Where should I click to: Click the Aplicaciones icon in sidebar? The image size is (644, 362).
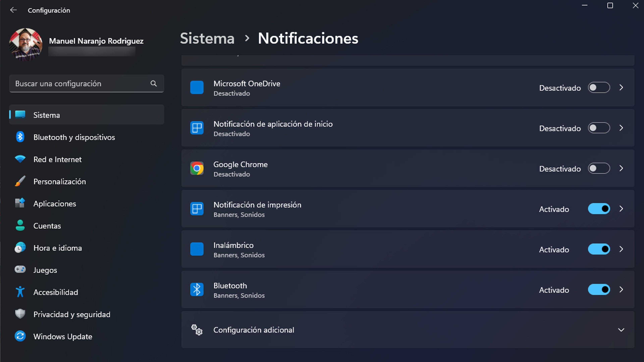coord(20,203)
